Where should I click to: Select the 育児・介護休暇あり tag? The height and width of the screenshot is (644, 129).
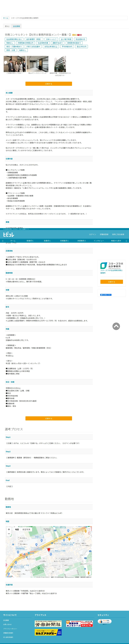14,46
